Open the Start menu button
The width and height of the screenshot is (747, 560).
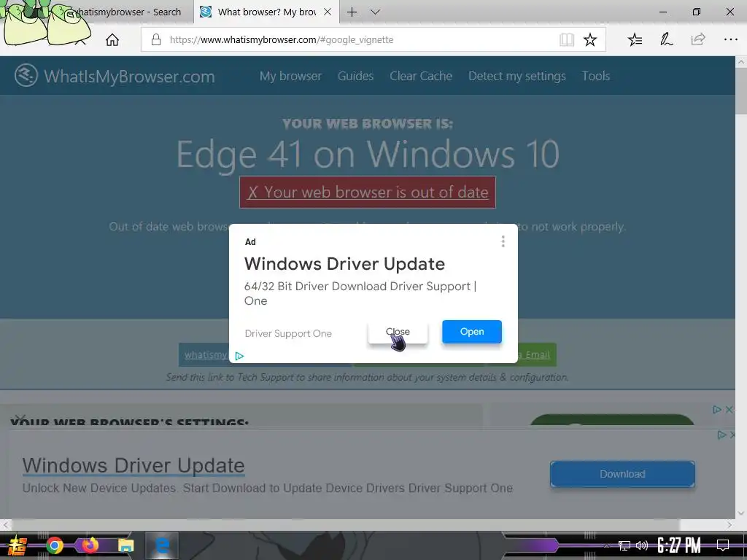pos(18,545)
